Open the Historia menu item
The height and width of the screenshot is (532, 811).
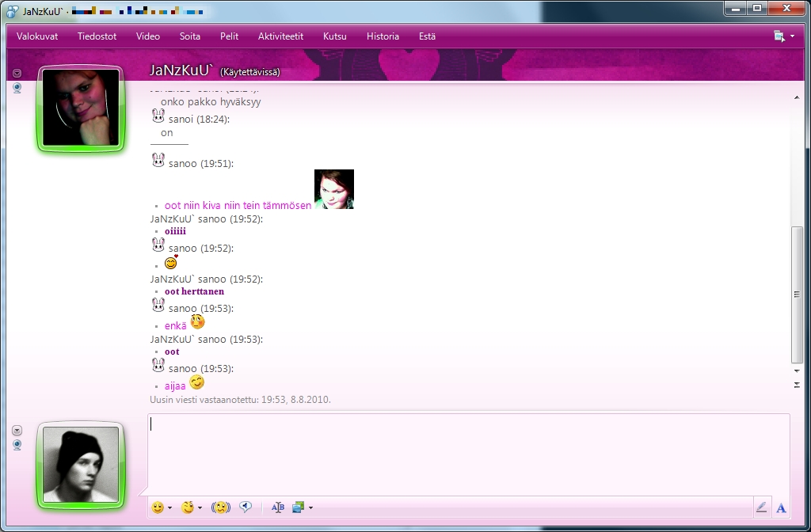tap(383, 36)
